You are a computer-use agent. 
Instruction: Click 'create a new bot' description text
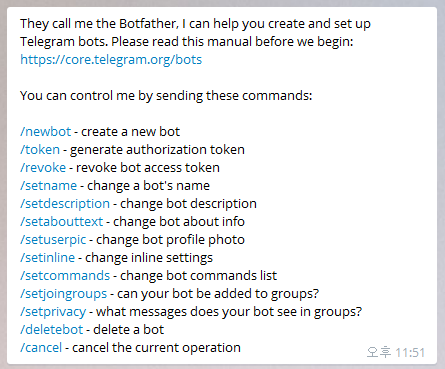point(130,132)
